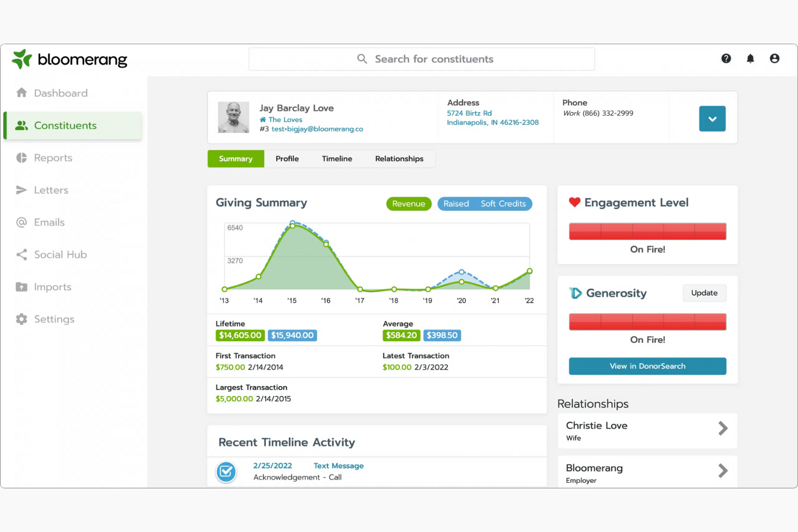This screenshot has height=532, width=798.
Task: Click the Letters paper plane icon
Action: click(x=22, y=190)
